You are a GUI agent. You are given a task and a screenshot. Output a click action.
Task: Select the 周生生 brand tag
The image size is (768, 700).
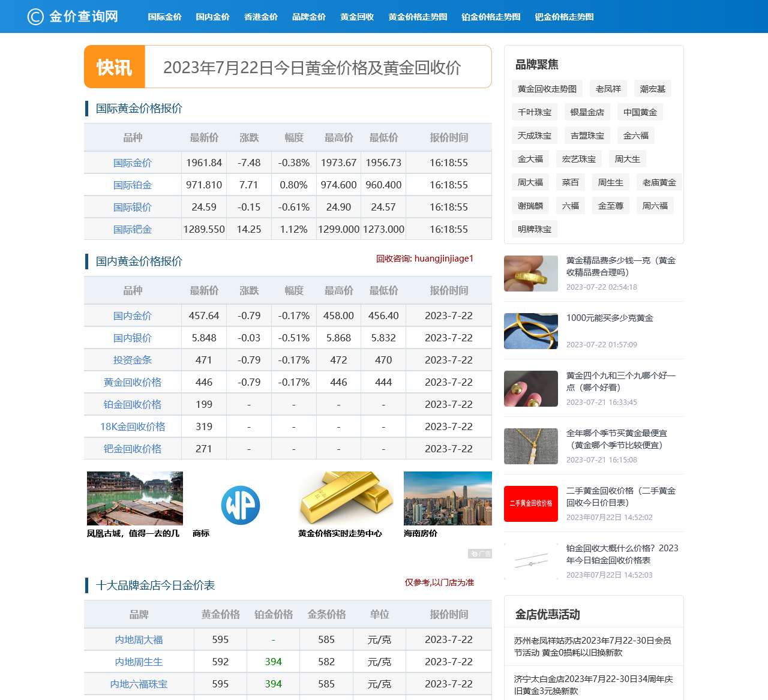611,182
